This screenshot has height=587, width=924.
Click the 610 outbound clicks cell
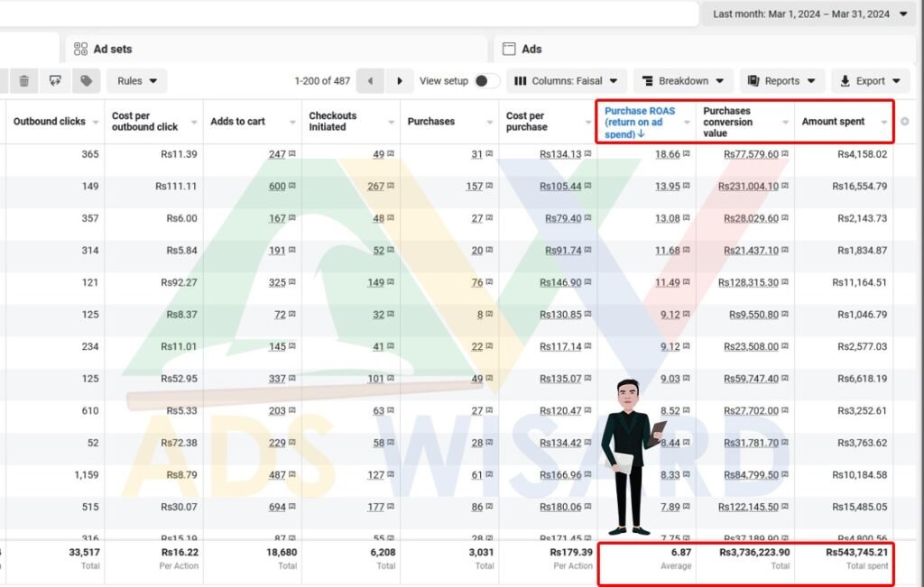pyautogui.click(x=90, y=411)
